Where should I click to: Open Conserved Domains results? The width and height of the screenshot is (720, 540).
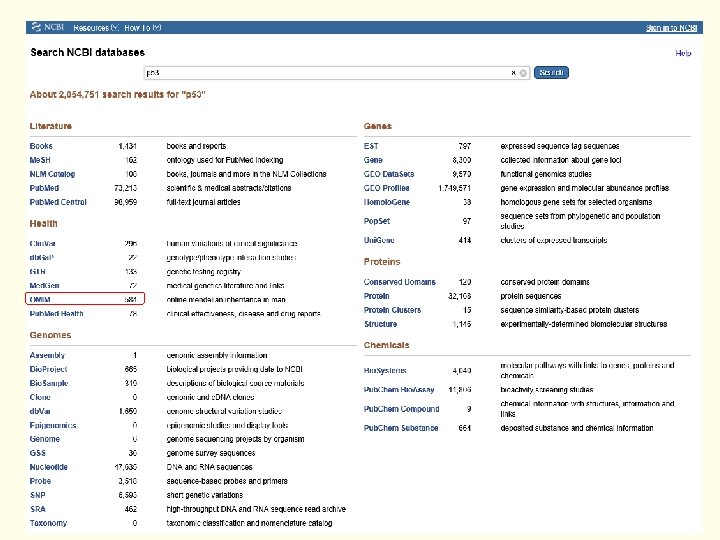pos(399,282)
